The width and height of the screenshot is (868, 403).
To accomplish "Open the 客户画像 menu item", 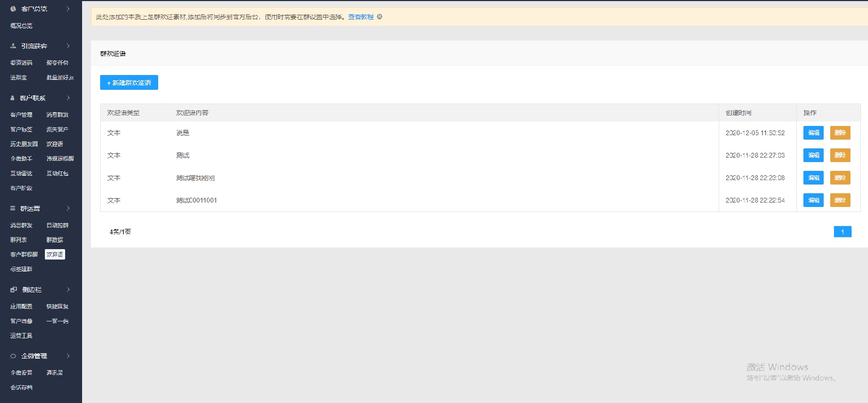I will pyautogui.click(x=21, y=321).
